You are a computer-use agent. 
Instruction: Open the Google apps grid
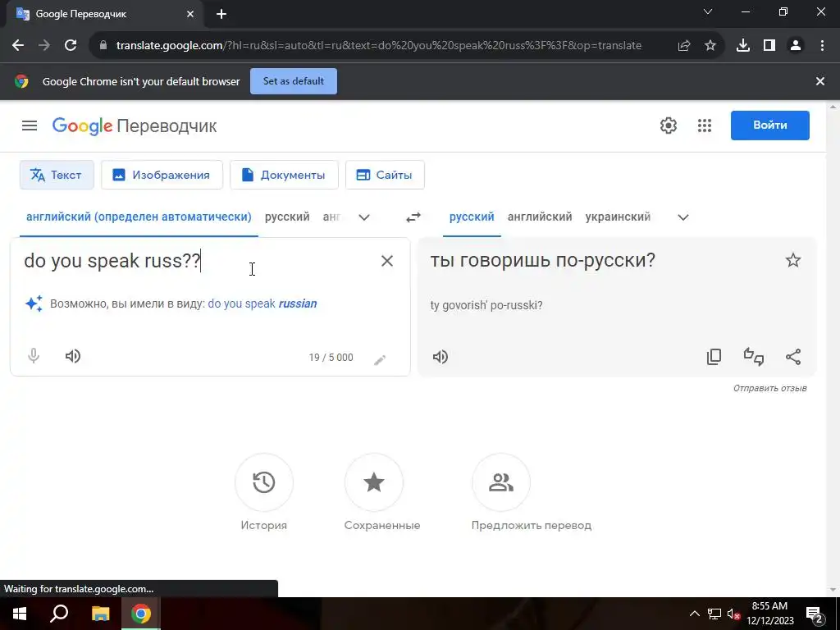point(705,126)
